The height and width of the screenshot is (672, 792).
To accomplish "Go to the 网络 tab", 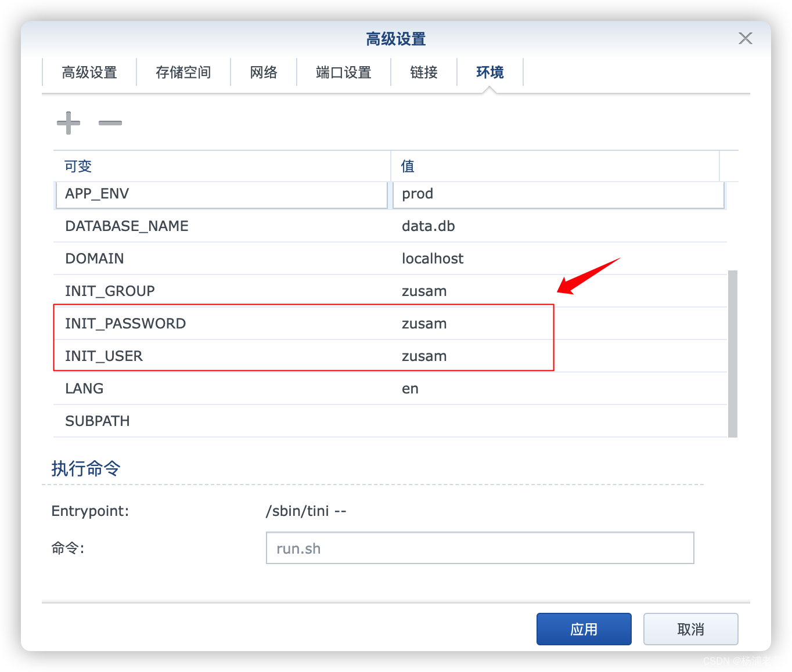I will tap(264, 72).
